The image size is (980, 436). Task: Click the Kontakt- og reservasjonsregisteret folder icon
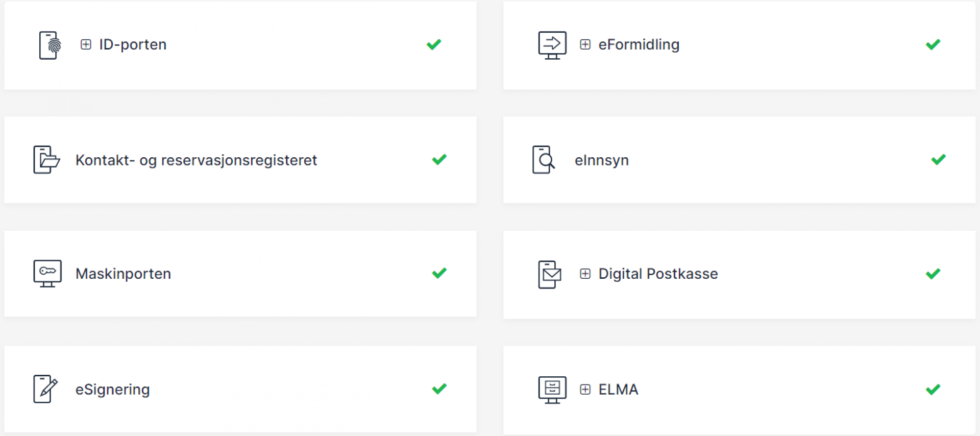pyautogui.click(x=46, y=159)
